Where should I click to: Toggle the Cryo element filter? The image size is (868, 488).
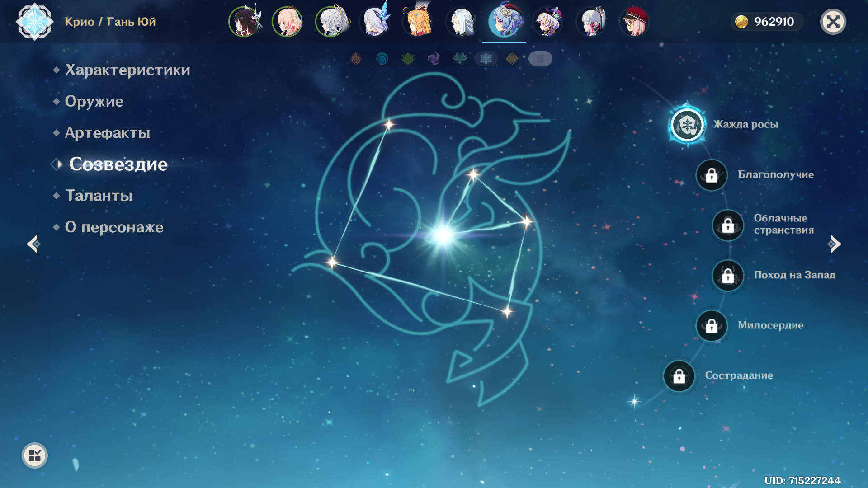pos(486,59)
